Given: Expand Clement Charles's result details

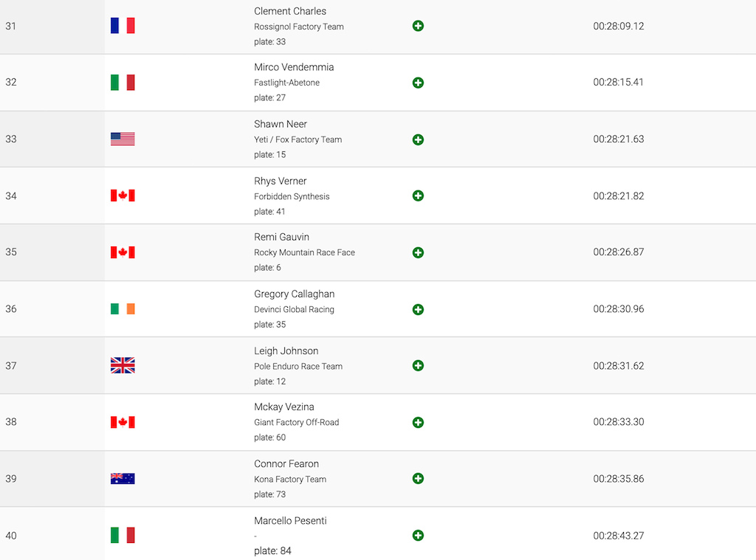Looking at the screenshot, I should click(418, 26).
